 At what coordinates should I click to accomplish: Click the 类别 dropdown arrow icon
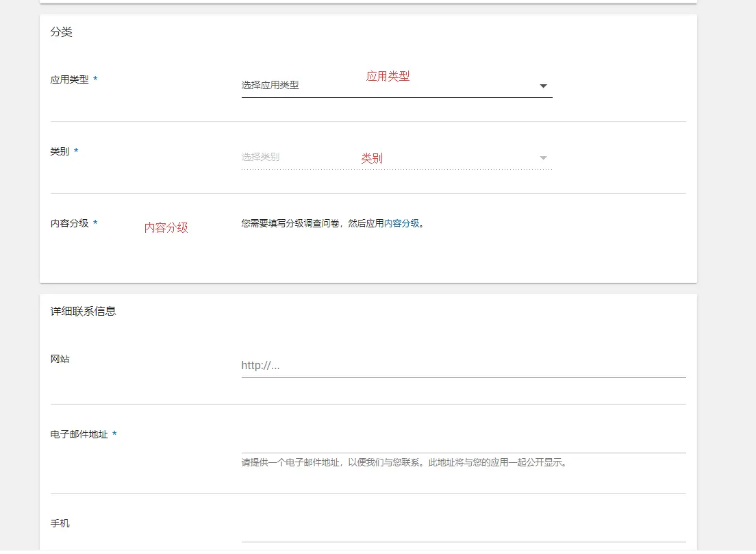[543, 156]
